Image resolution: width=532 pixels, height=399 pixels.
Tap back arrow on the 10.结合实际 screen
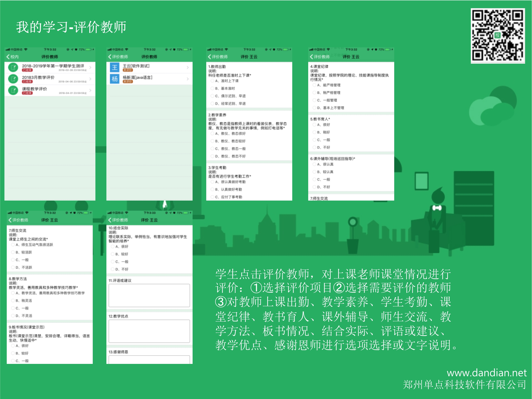(x=118, y=220)
